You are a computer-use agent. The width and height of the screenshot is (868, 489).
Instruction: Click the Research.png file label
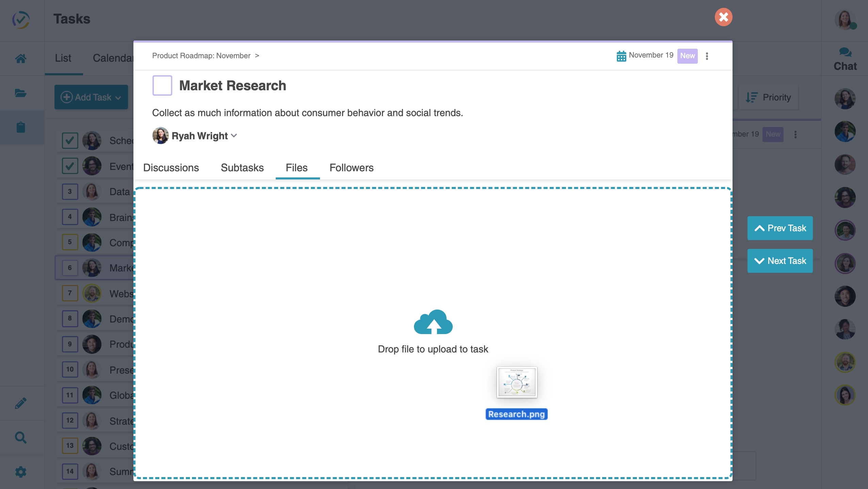[516, 414]
